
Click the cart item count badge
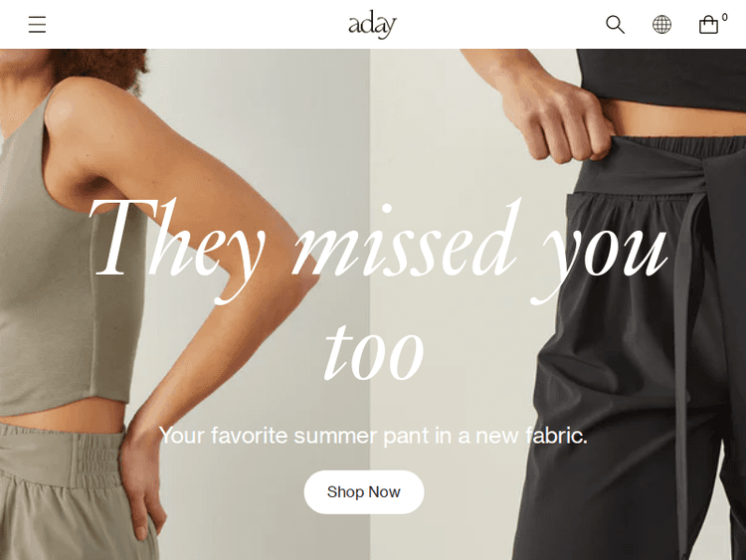click(x=724, y=17)
